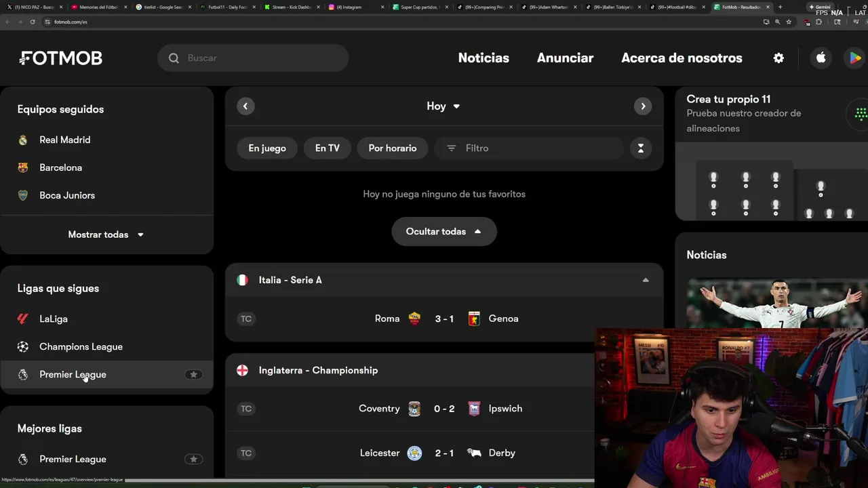This screenshot has width=868, height=488.
Task: Toggle the Por horario sorting
Action: [x=393, y=148]
